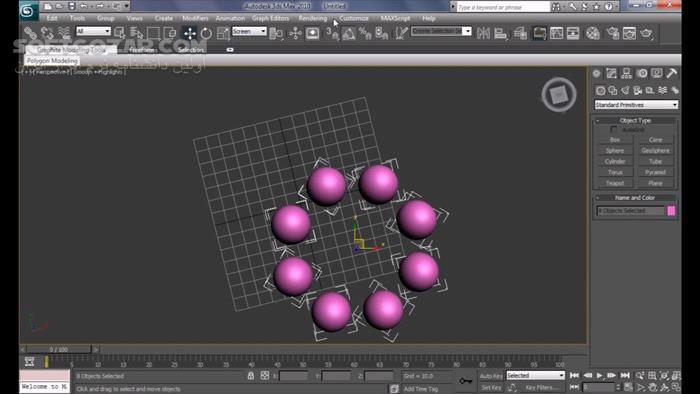Toggle the Selection Lock padlock
Image resolution: width=700 pixels, height=394 pixels.
pyautogui.click(x=251, y=376)
